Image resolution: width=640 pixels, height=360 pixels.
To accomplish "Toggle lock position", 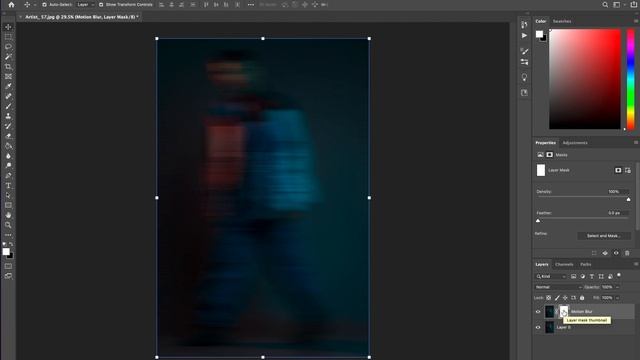I will [565, 298].
